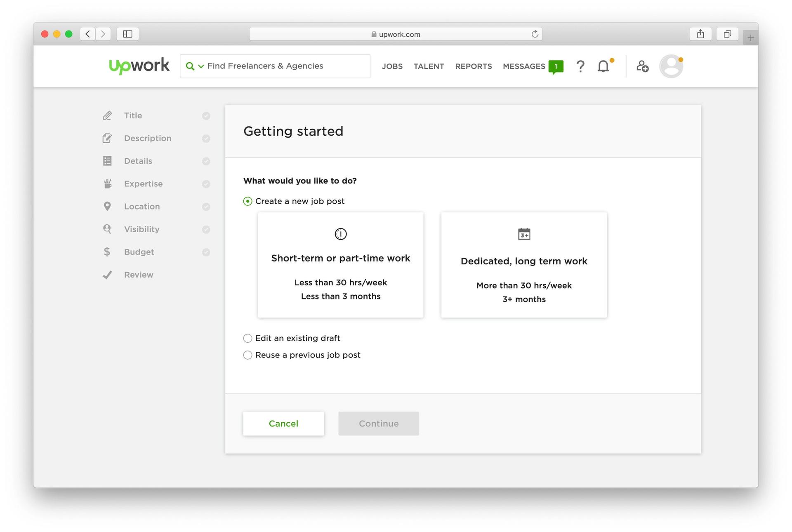Click the clock icon on short-term card
The image size is (792, 532).
coord(341,234)
